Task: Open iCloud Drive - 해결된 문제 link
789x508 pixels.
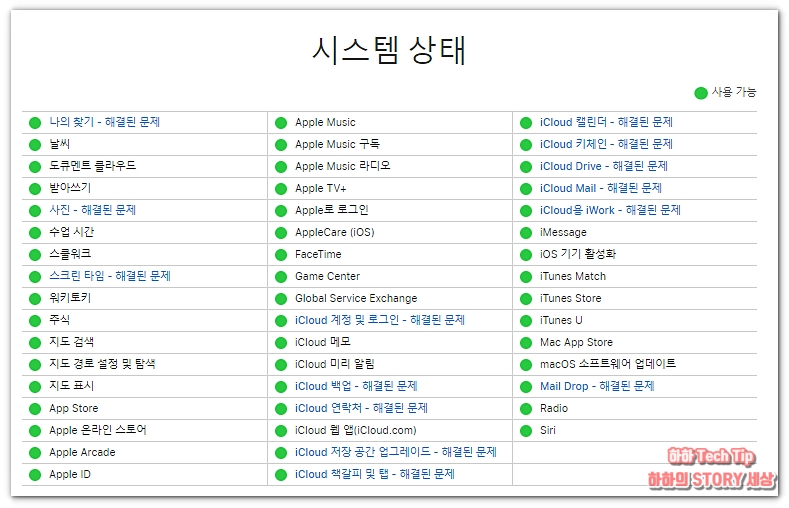Action: tap(604, 166)
